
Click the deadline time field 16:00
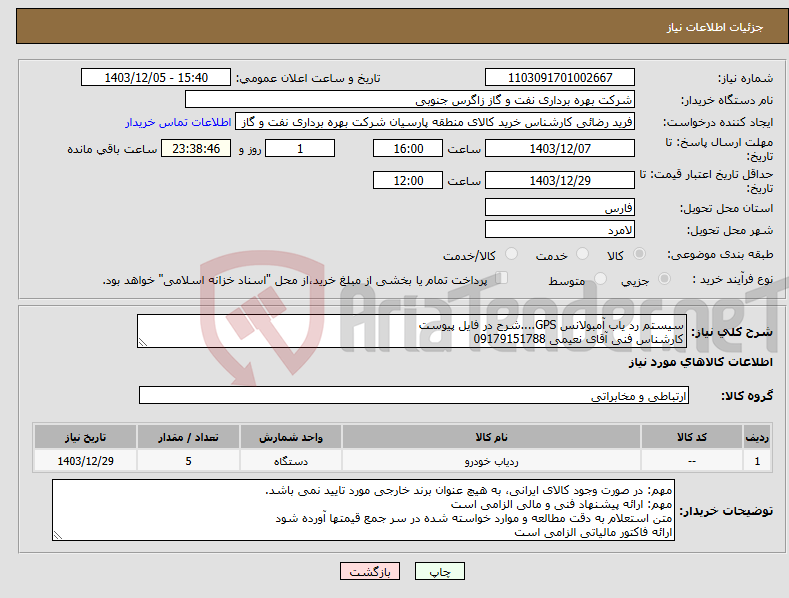[408, 148]
